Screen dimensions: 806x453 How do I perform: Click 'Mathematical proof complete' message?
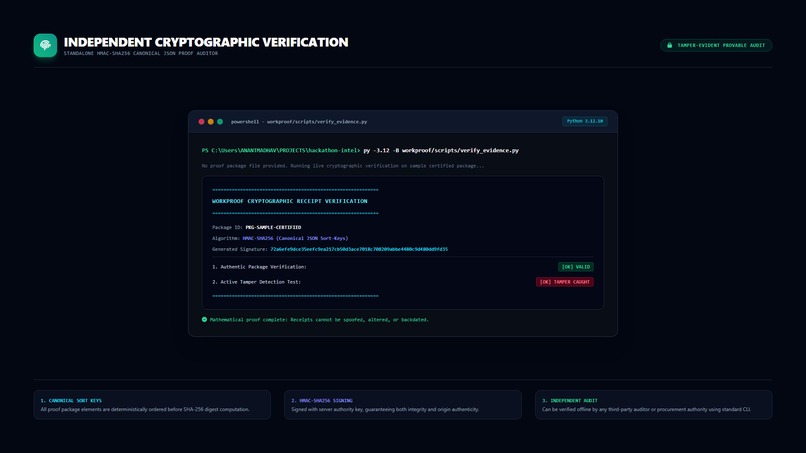pyautogui.click(x=319, y=320)
